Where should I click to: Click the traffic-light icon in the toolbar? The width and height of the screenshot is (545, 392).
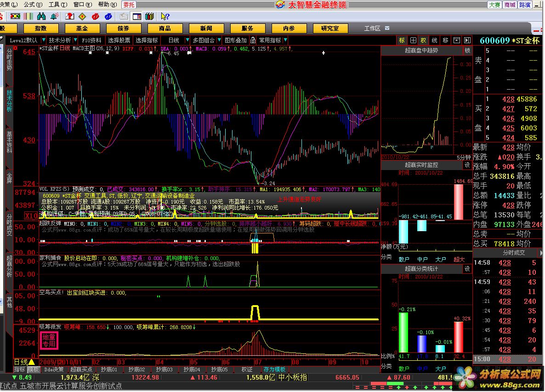15,17
